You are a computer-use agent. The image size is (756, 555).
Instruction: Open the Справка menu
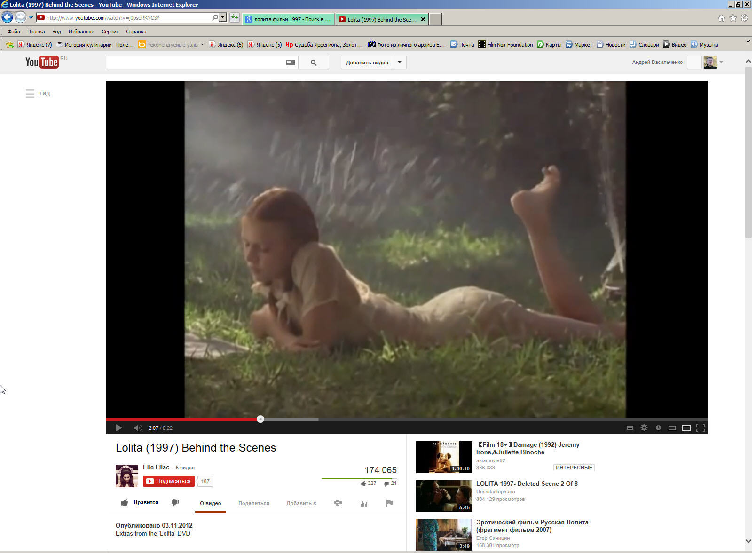point(137,32)
